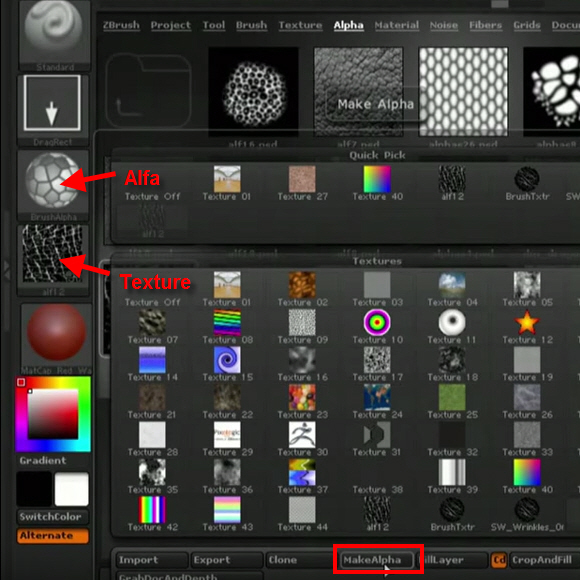The image size is (580, 580).
Task: Open the Alpha tab in LightBox
Action: tap(348, 25)
